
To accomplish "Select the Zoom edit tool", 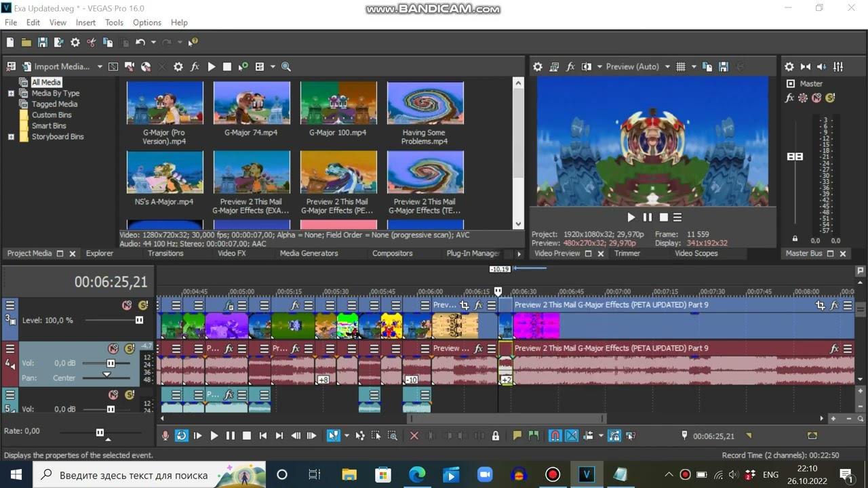I will point(393,436).
